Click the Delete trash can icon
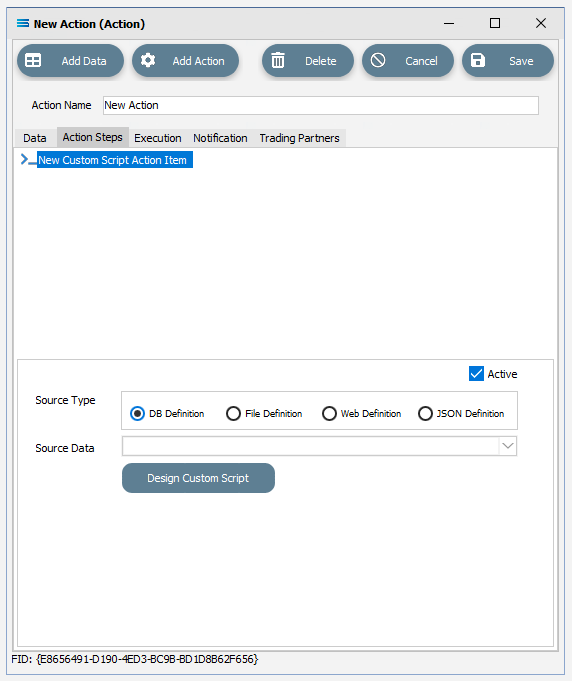Viewport: 572px width, 681px height. point(278,60)
